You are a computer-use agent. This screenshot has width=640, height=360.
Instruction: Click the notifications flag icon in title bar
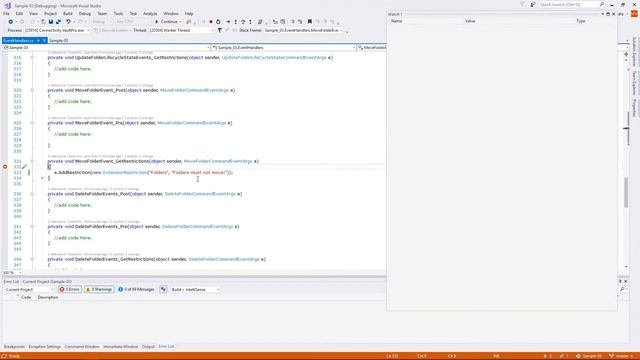point(522,4)
